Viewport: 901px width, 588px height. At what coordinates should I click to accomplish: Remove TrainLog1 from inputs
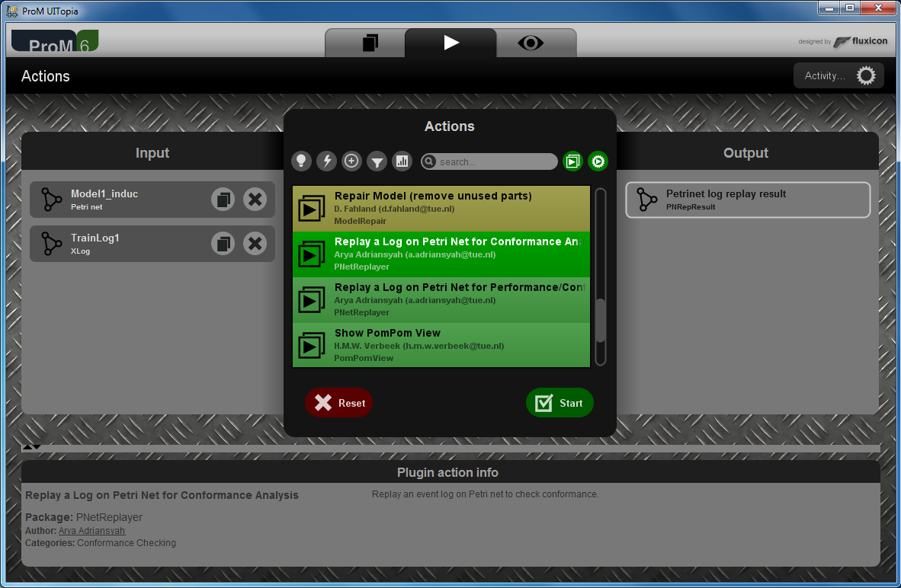tap(255, 244)
